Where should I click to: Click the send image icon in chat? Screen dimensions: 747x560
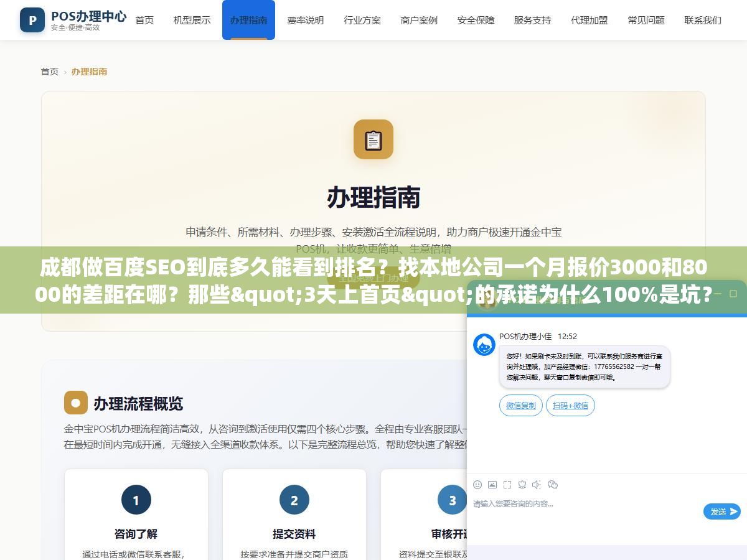coord(492,484)
